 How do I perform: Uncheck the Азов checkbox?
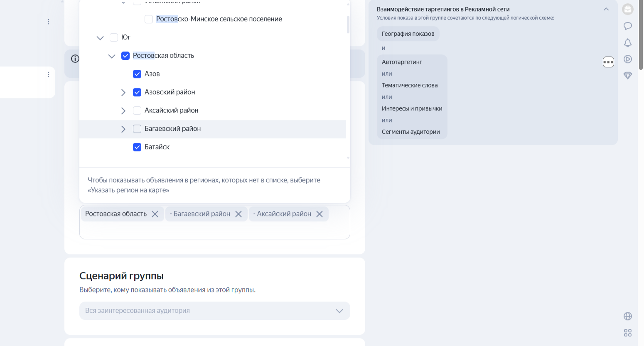[x=137, y=74]
